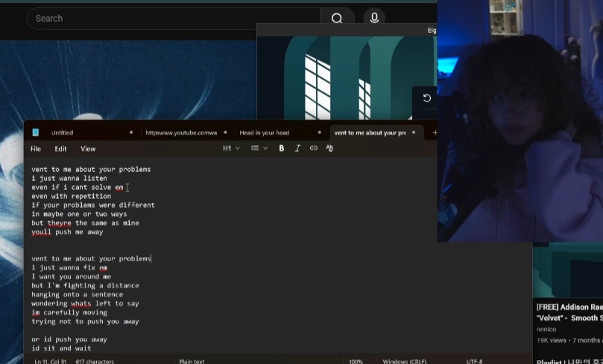This screenshot has width=603, height=364.
Task: Click the 617 characters count in status bar
Action: coord(95,361)
